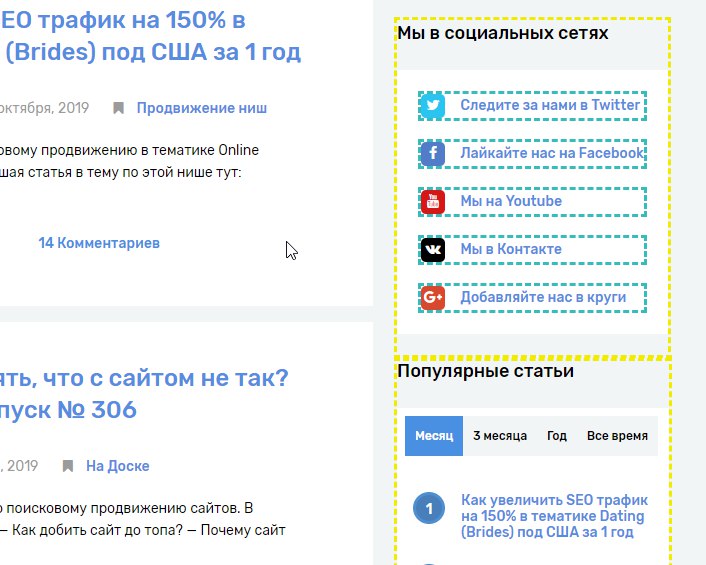Click the Twitter bird icon
This screenshot has height=565, width=706.
pos(433,106)
